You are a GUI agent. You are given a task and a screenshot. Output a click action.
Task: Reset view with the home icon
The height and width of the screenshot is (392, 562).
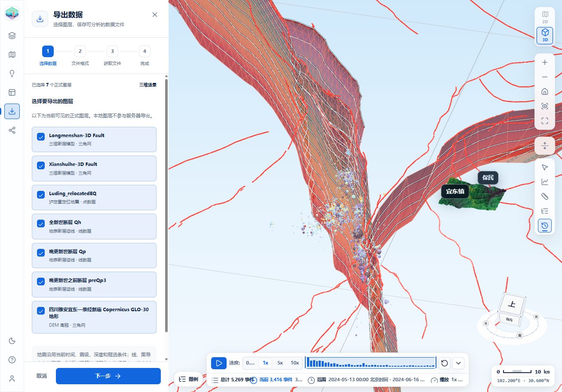545,92
